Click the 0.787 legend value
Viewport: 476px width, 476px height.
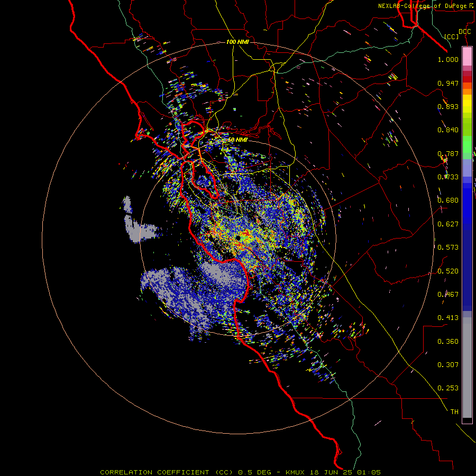[448, 153]
